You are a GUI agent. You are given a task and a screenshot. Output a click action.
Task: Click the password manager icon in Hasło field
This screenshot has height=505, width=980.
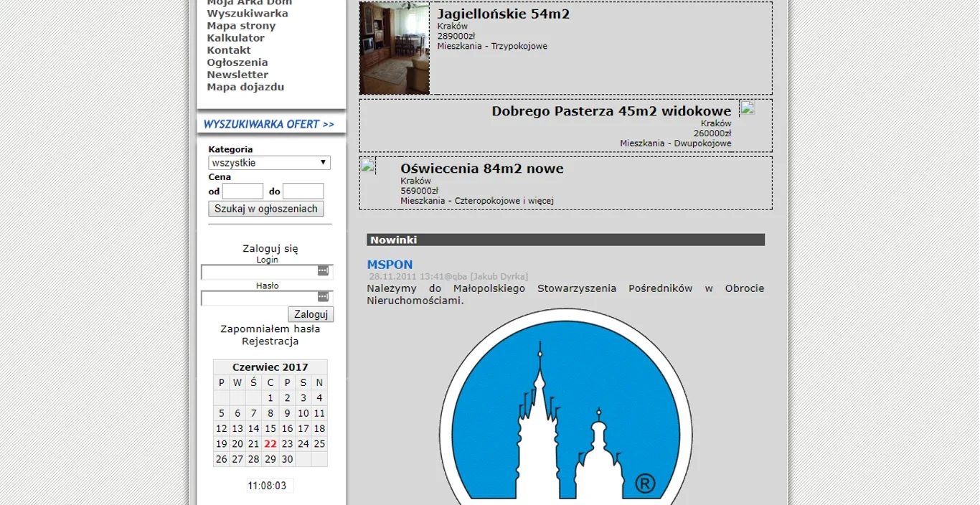pyautogui.click(x=323, y=297)
